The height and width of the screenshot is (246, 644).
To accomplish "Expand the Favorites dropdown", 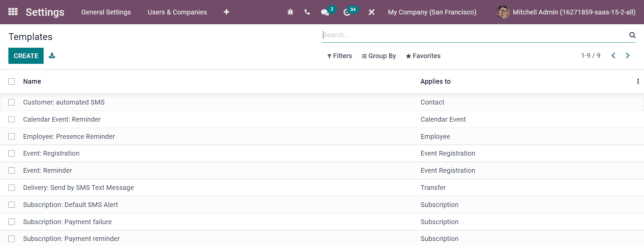I will point(423,56).
